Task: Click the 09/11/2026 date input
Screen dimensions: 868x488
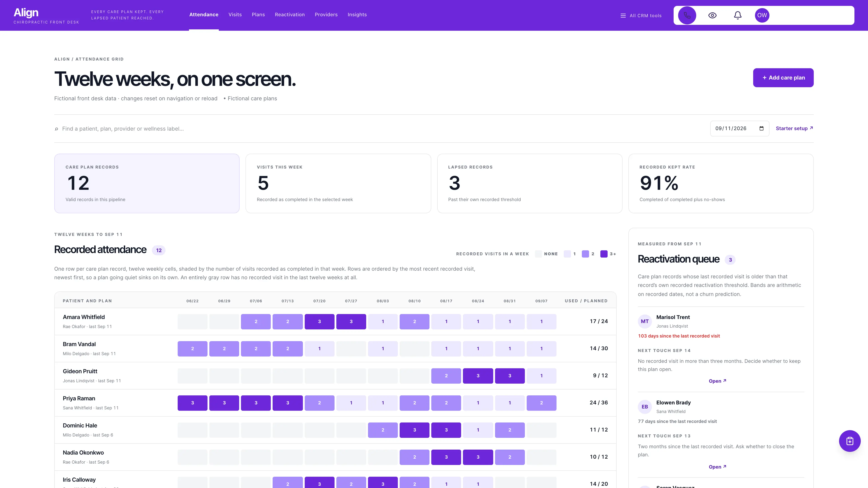Action: pos(740,128)
